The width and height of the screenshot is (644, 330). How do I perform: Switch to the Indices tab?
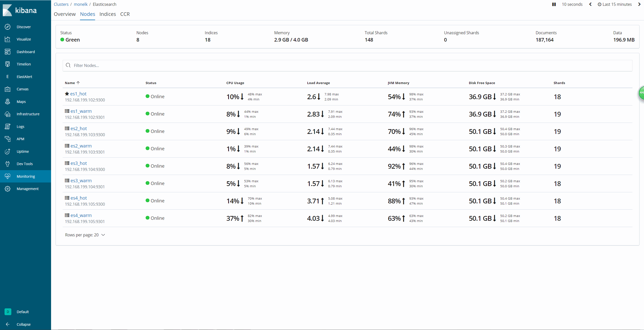coord(107,14)
